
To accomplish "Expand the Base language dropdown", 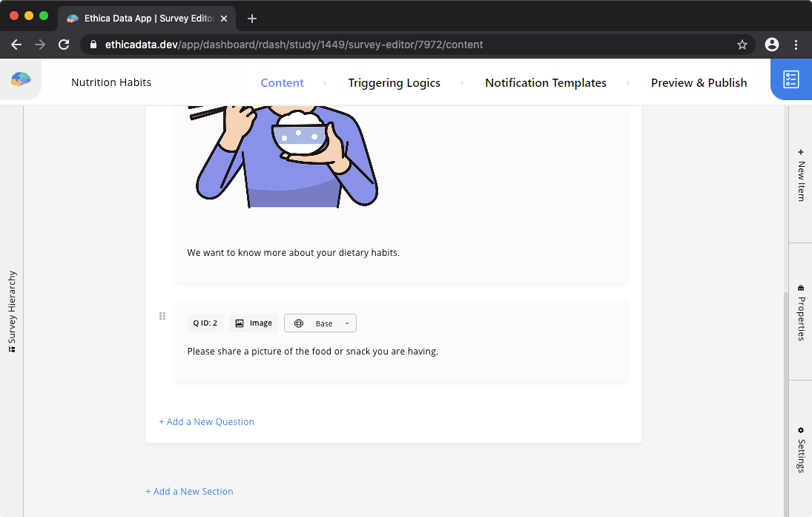I will 346,323.
